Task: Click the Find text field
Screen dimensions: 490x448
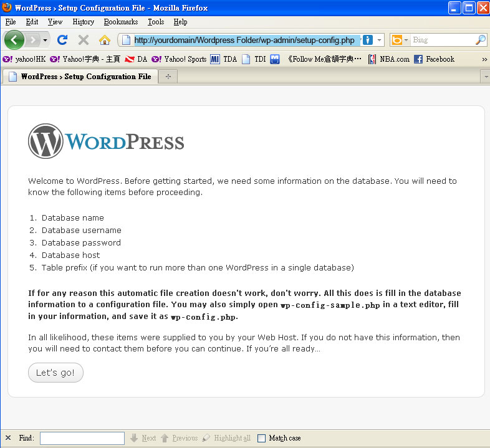Action: tap(82, 438)
